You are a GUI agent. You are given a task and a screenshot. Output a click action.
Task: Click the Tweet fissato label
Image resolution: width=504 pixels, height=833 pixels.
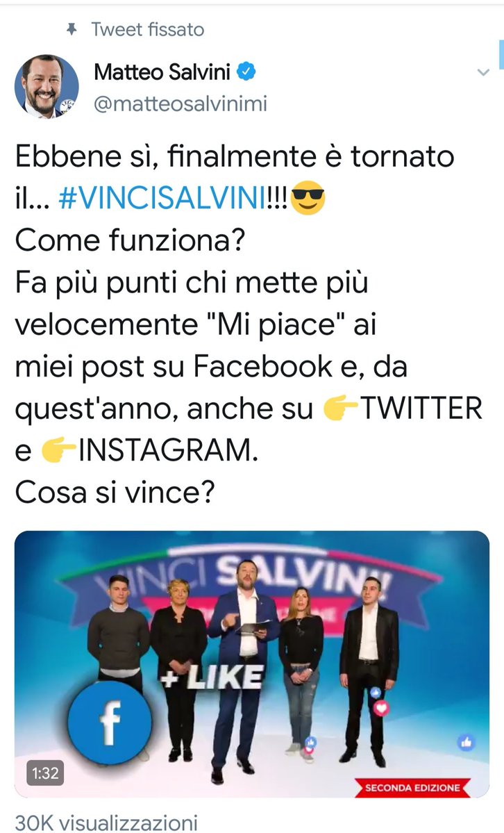148,29
